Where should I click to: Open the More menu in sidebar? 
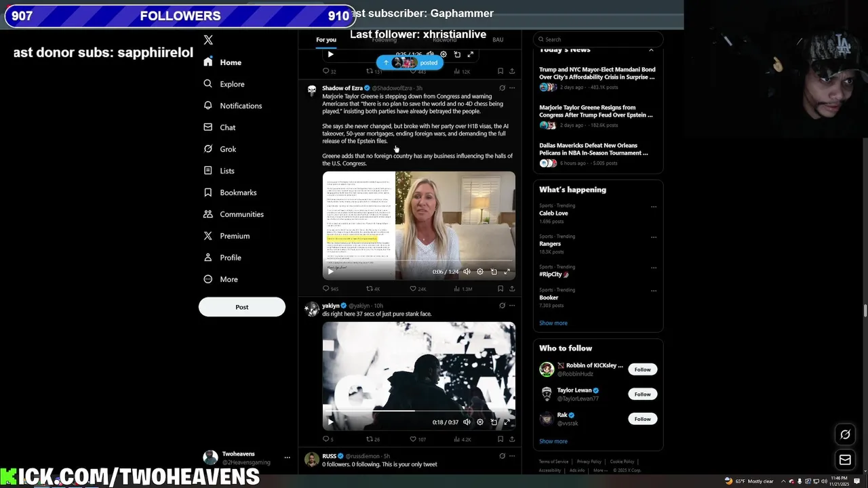[x=220, y=279]
